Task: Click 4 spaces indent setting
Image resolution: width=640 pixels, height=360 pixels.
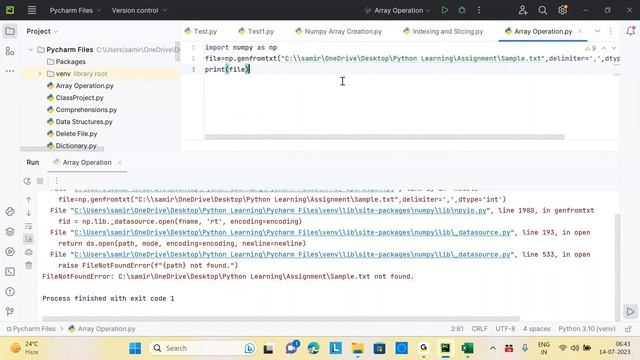Action: click(537, 329)
